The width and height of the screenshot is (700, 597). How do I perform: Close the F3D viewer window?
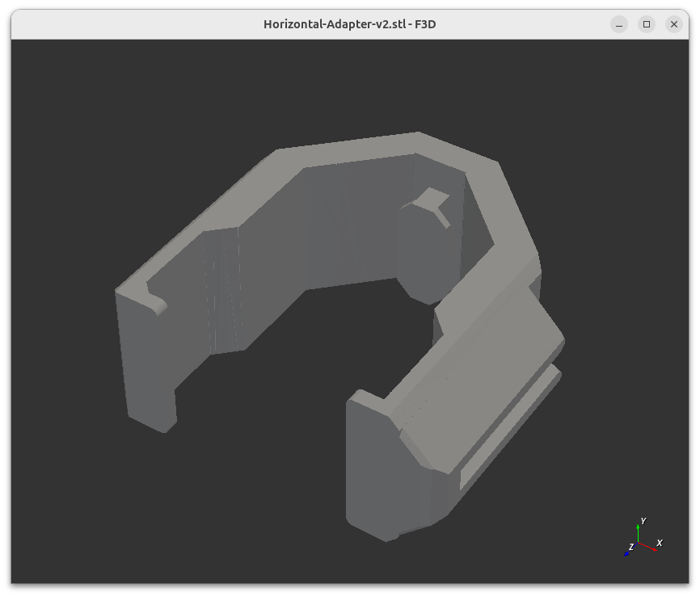tap(673, 24)
